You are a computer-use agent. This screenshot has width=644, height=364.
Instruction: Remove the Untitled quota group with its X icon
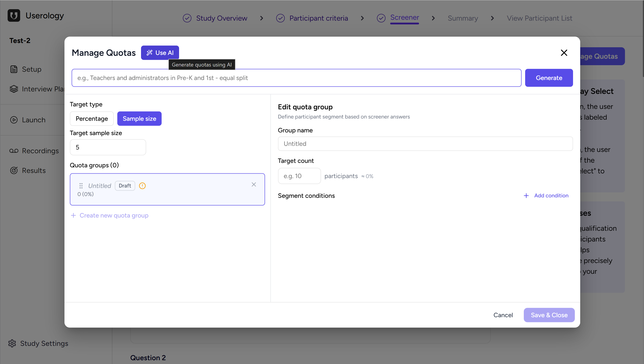(x=254, y=184)
